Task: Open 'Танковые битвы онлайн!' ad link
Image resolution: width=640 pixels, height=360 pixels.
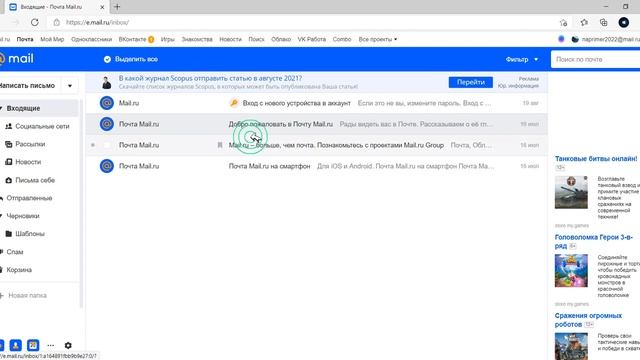Action: [596, 158]
